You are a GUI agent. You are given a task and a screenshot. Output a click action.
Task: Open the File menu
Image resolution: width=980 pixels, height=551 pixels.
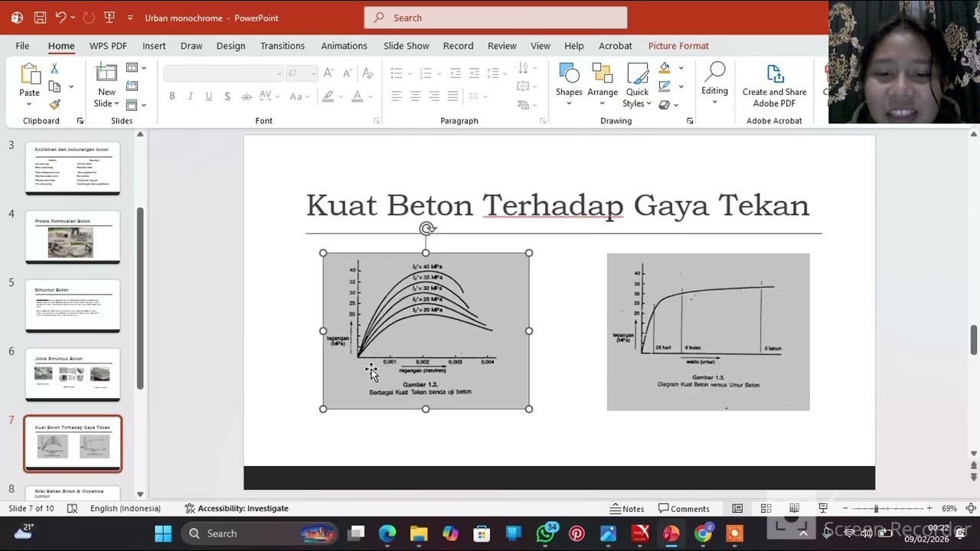[22, 46]
